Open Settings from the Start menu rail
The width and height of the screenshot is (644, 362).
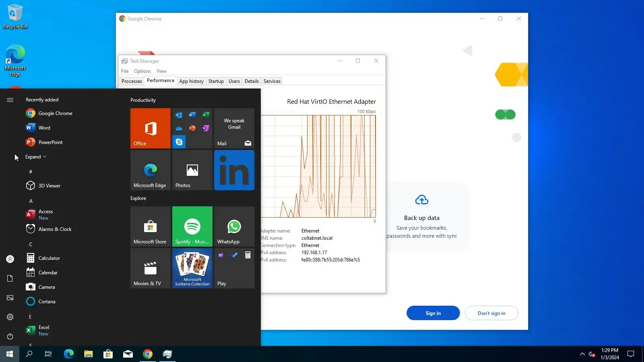click(x=10, y=317)
